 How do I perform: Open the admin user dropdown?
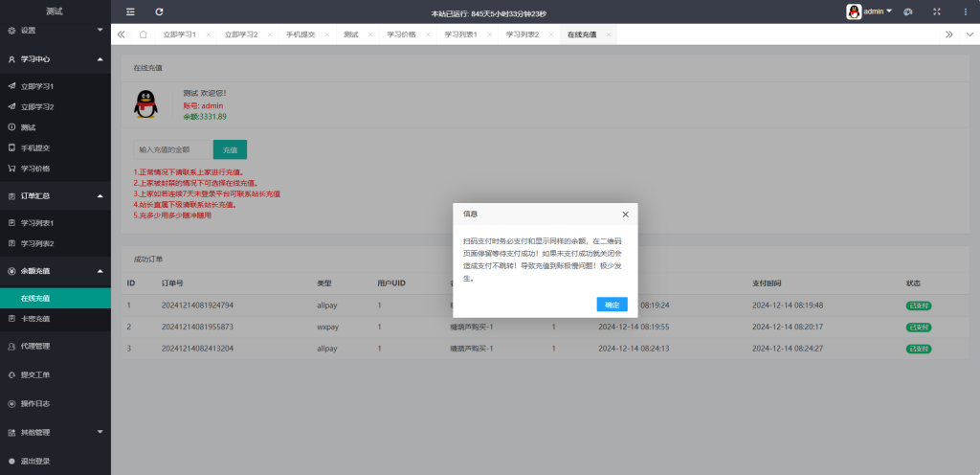(869, 11)
